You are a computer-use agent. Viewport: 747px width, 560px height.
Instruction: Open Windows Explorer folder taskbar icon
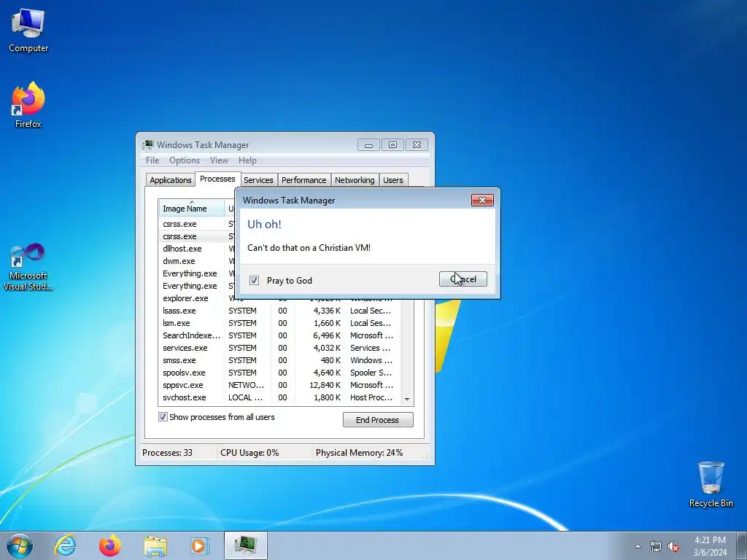coord(155,545)
